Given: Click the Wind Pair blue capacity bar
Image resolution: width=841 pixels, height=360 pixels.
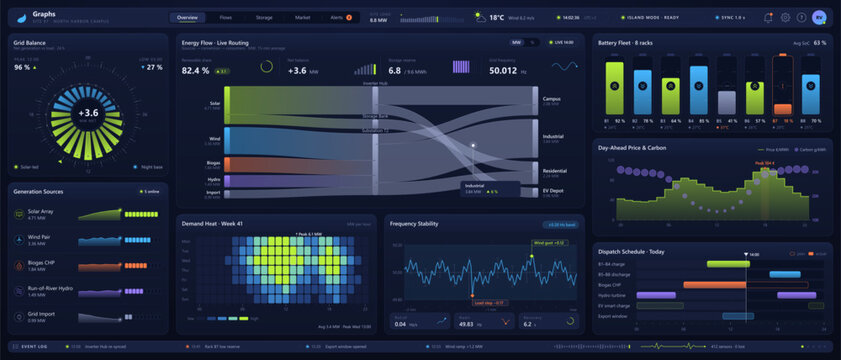Looking at the screenshot, I should (x=137, y=240).
